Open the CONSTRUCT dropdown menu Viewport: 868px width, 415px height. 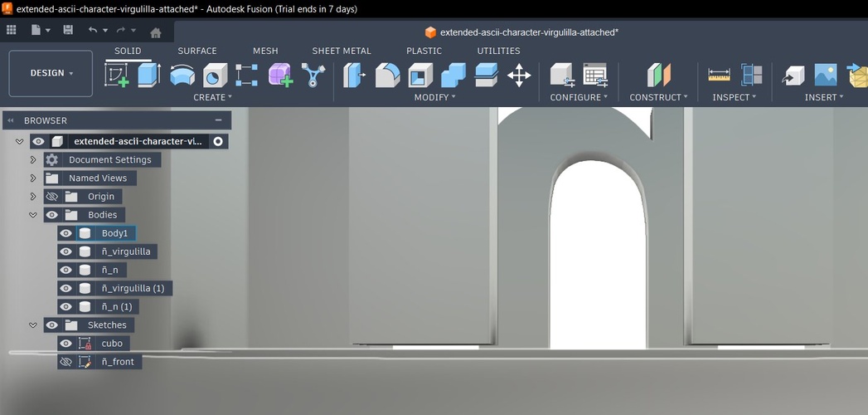point(659,97)
